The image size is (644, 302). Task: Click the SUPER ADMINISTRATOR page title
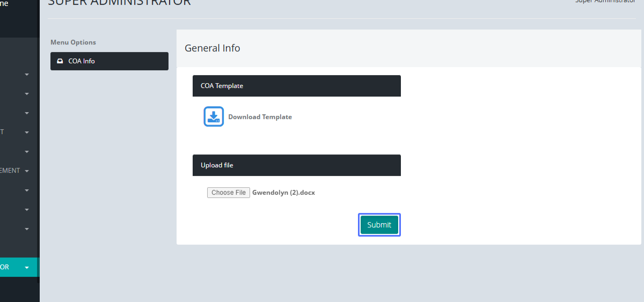click(x=119, y=3)
